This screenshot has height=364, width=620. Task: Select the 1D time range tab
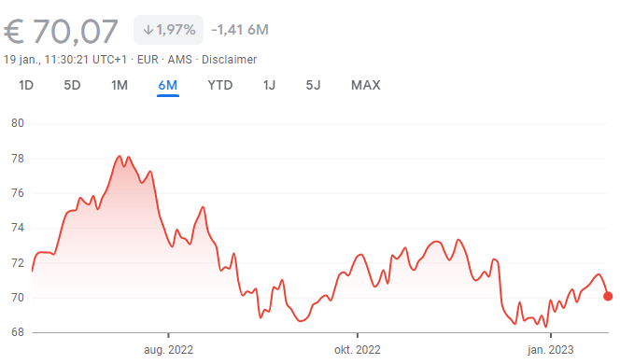(x=26, y=85)
